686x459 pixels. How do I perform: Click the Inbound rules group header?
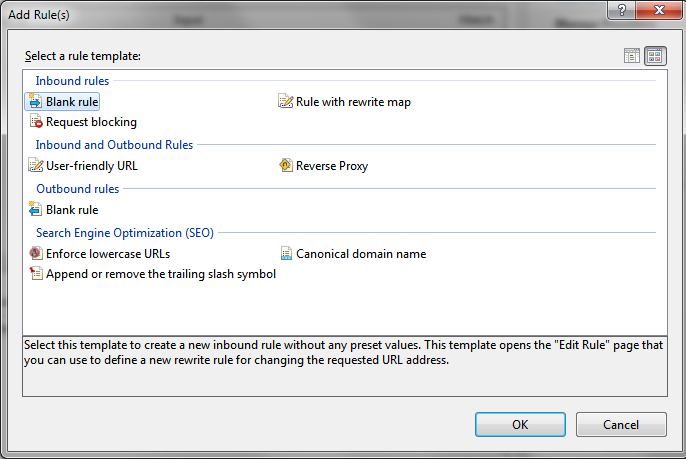(72, 81)
